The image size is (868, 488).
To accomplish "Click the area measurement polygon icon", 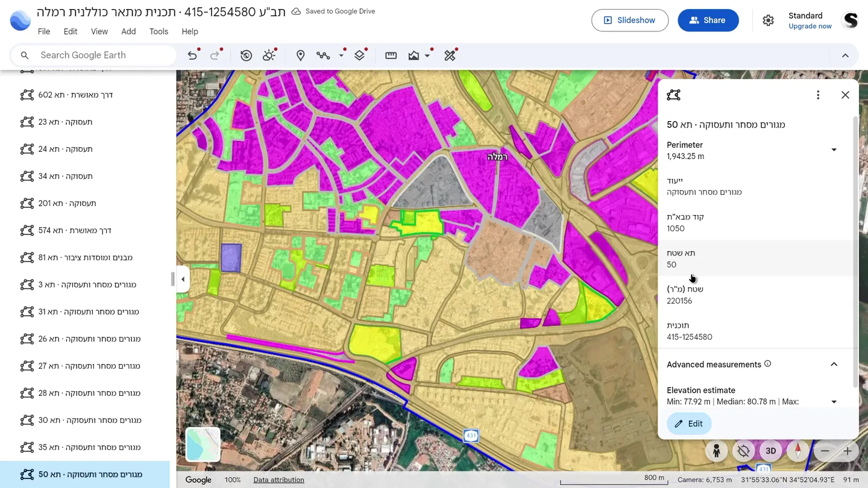I will (414, 55).
